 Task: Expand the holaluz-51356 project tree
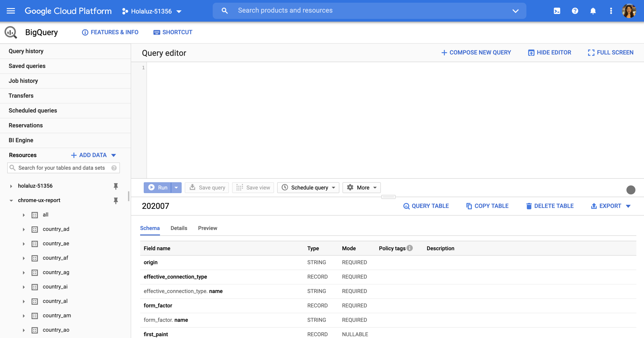click(x=11, y=186)
